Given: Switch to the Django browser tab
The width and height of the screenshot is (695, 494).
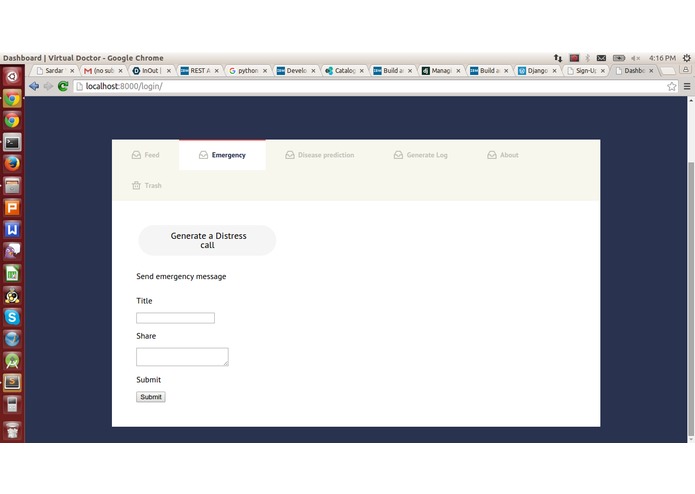Looking at the screenshot, I should tap(537, 70).
